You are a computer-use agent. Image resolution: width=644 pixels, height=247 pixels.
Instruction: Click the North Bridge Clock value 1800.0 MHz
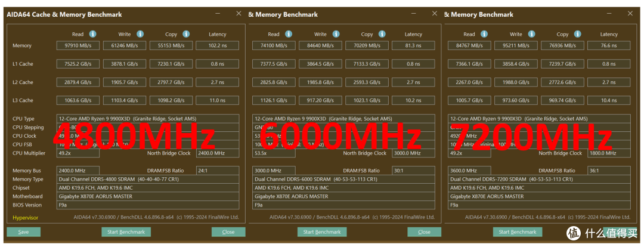pyautogui.click(x=609, y=153)
